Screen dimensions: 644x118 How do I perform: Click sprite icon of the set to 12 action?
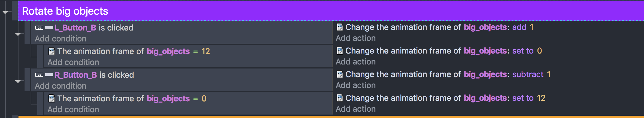pos(340,98)
